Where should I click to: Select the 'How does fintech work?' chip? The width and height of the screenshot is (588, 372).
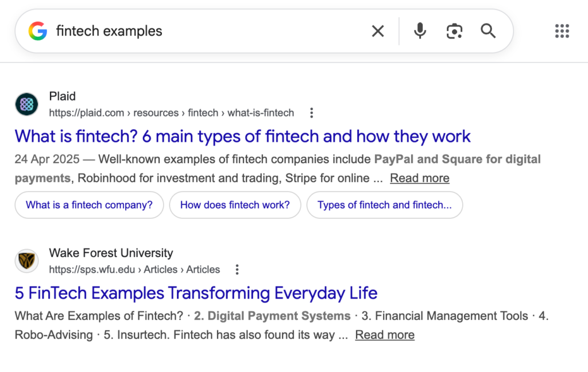click(235, 205)
